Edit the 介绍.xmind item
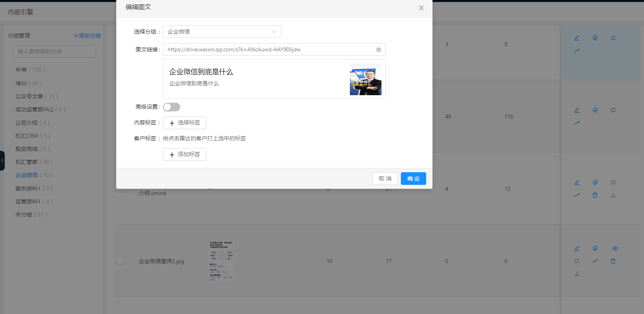Screen dimensions: 644x314 [x=577, y=182]
